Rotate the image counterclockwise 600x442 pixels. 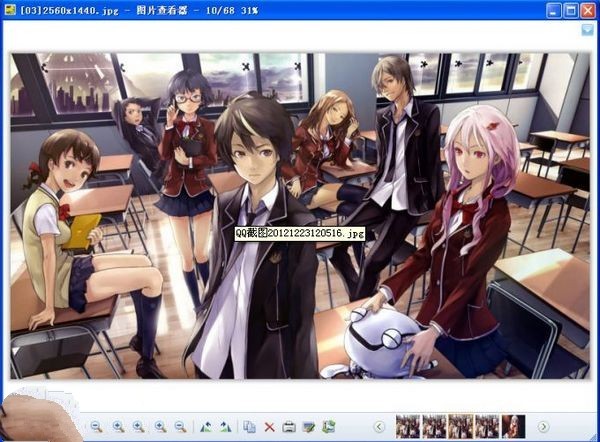206,426
